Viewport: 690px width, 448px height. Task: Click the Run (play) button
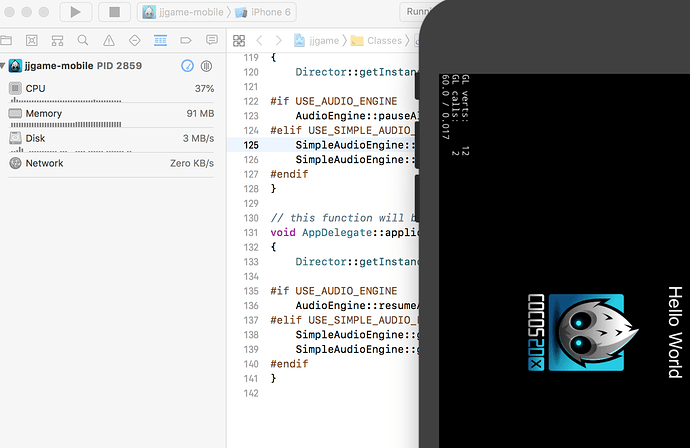[75, 12]
